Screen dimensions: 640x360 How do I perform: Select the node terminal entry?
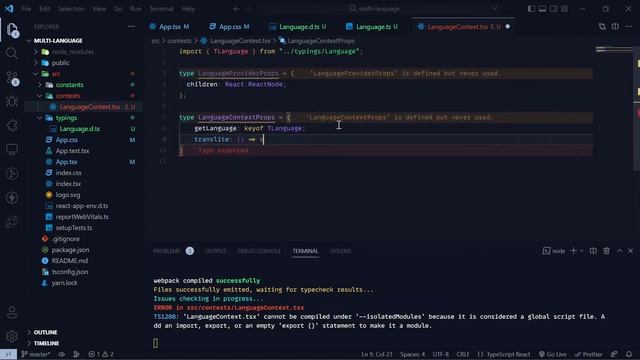(553, 251)
